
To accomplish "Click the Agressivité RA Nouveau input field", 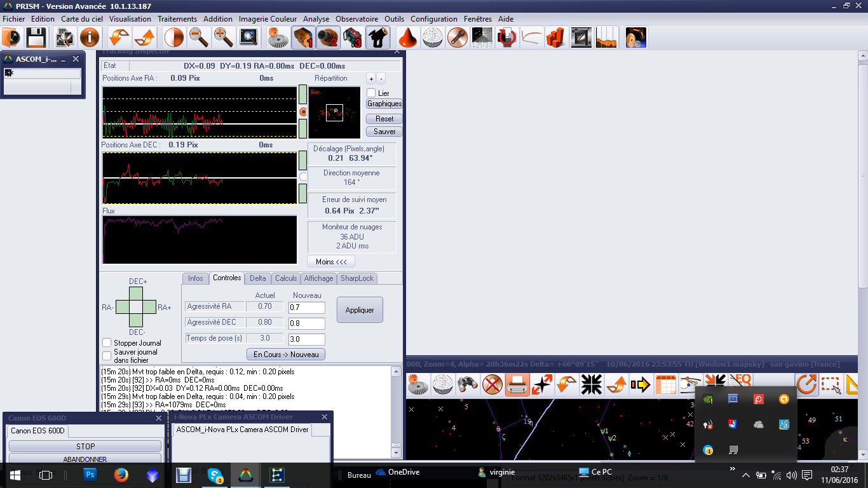I will (306, 308).
